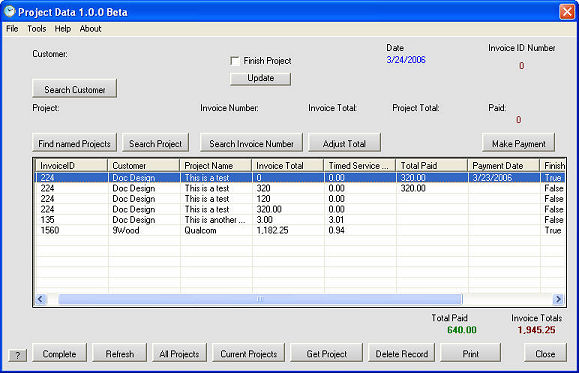Click Find named Projects button

tap(74, 143)
